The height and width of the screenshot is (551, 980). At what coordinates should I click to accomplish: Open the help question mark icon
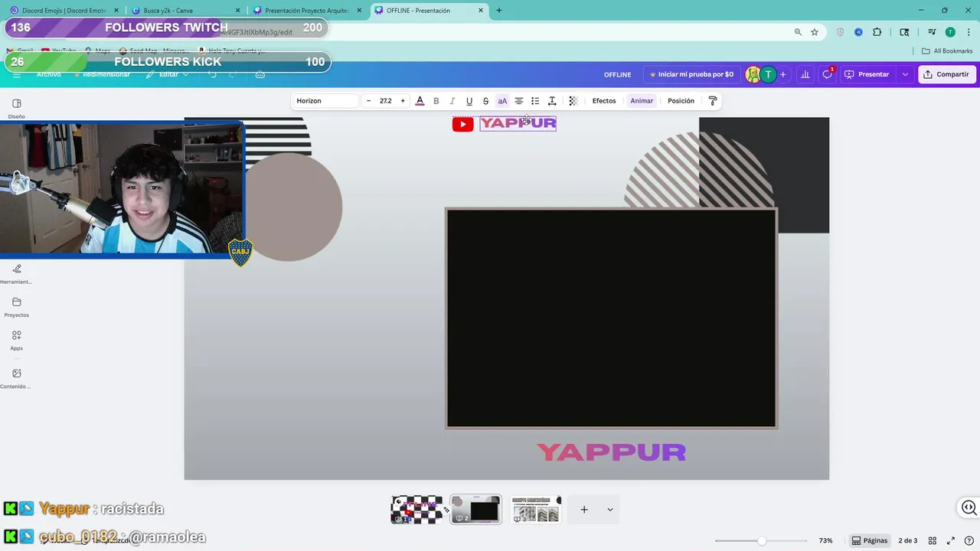969,541
